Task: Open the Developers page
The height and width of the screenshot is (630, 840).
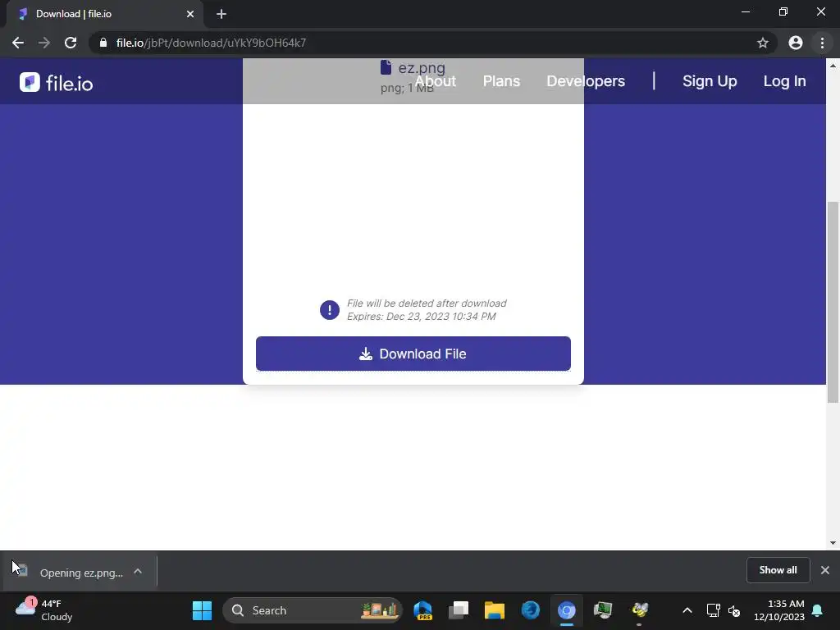Action: point(586,81)
